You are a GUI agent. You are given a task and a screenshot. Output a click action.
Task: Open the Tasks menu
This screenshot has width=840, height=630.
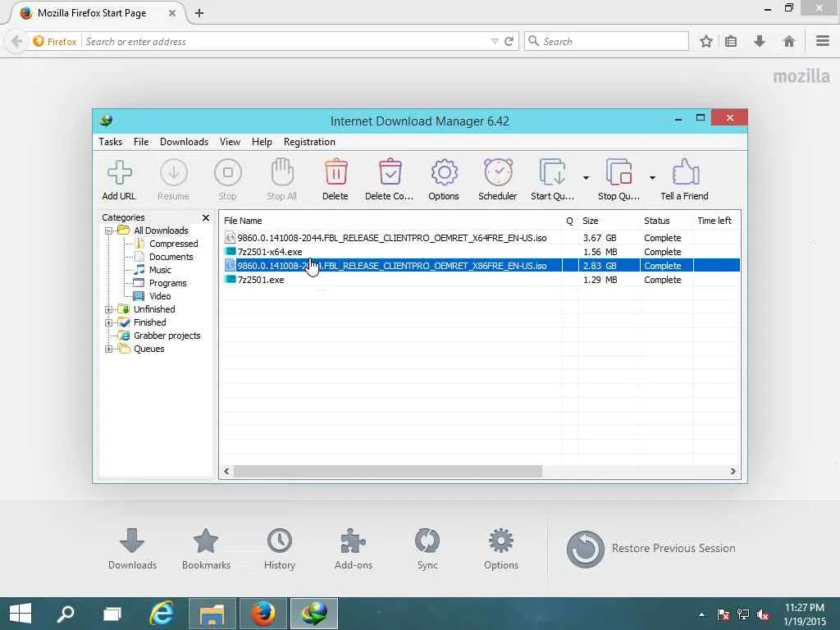pyautogui.click(x=111, y=142)
